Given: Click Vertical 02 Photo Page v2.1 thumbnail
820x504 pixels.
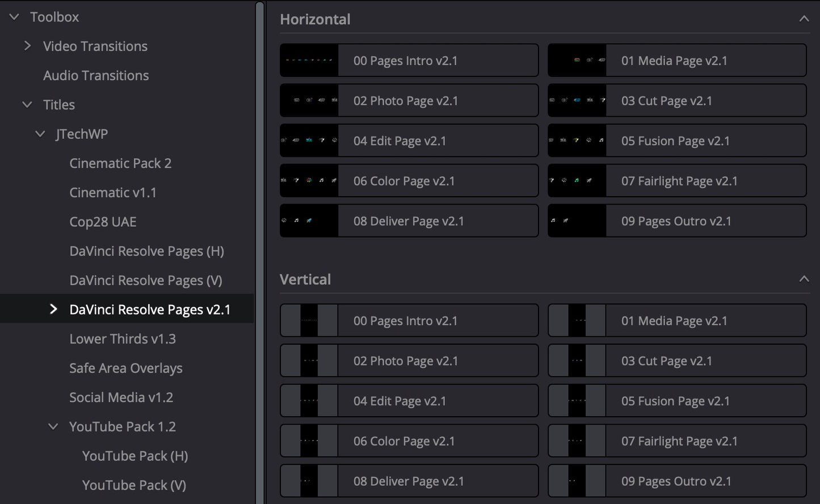Looking at the screenshot, I should click(x=309, y=361).
